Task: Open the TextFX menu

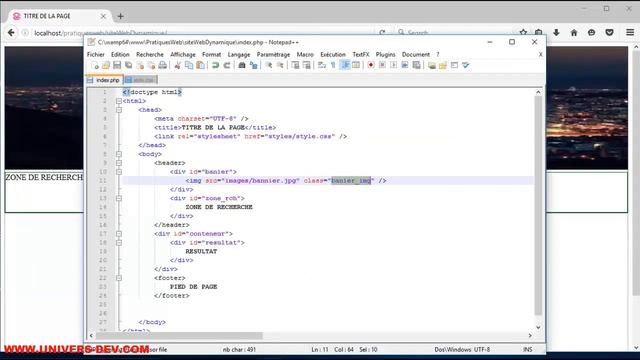Action: (x=360, y=54)
